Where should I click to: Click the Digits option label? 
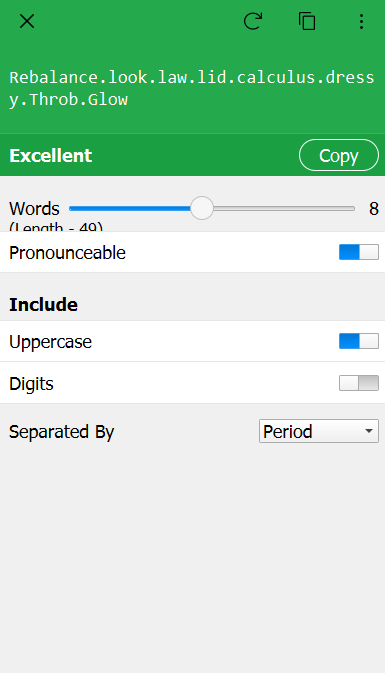[x=31, y=384]
